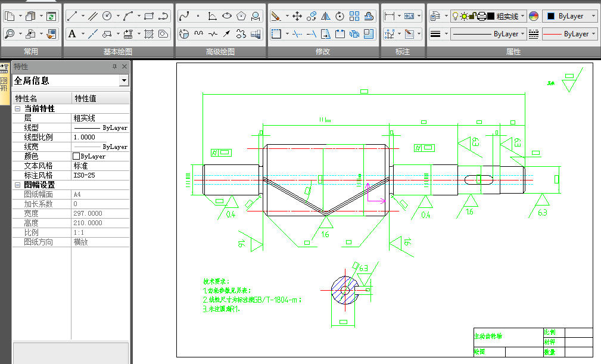Viewport: 601px width, 364px height.
Task: Pick the Spline curve tool
Action: click(x=184, y=16)
